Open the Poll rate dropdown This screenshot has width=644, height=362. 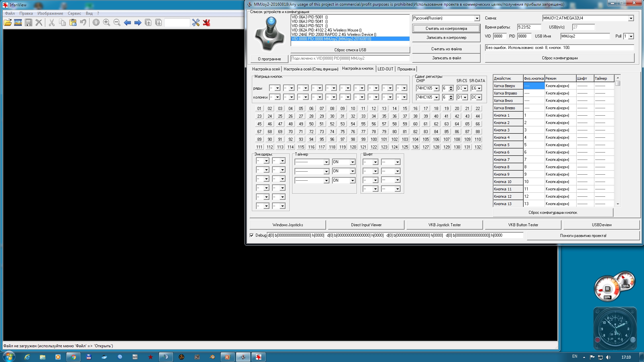click(x=631, y=36)
